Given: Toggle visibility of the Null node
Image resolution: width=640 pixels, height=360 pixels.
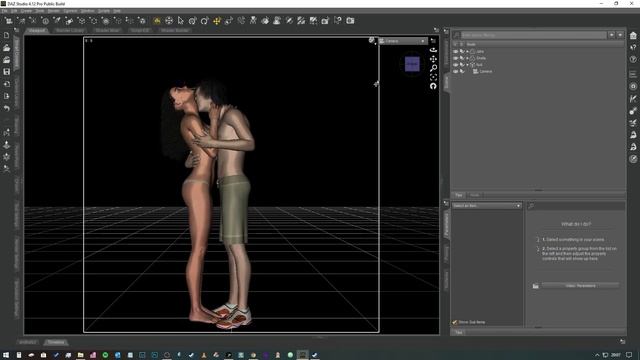Looking at the screenshot, I should coord(456,65).
